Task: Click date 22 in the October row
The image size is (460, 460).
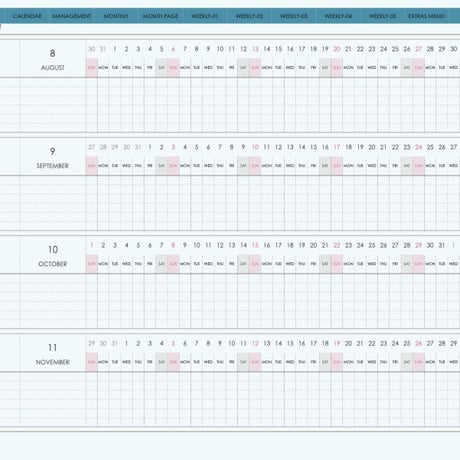Action: click(337, 245)
